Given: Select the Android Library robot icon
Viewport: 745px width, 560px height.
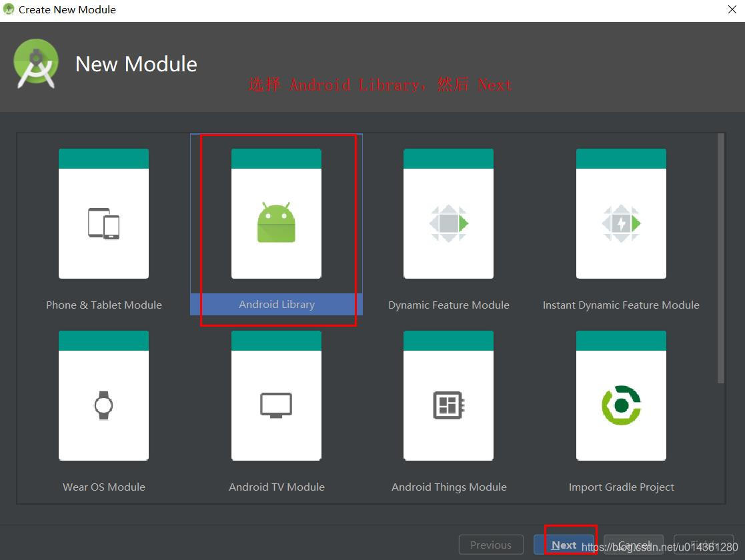Looking at the screenshot, I should click(276, 222).
